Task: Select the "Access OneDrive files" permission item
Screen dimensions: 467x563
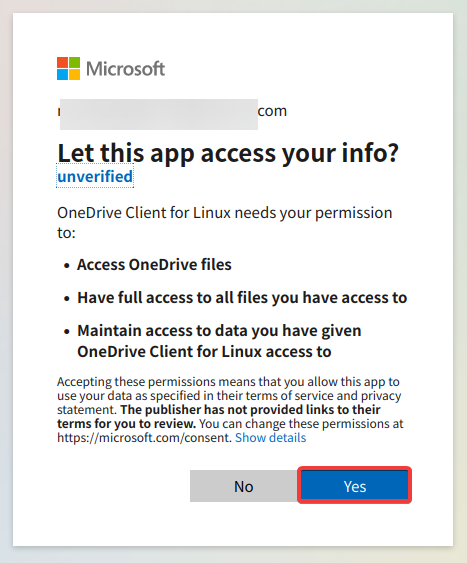Action: 154,265
